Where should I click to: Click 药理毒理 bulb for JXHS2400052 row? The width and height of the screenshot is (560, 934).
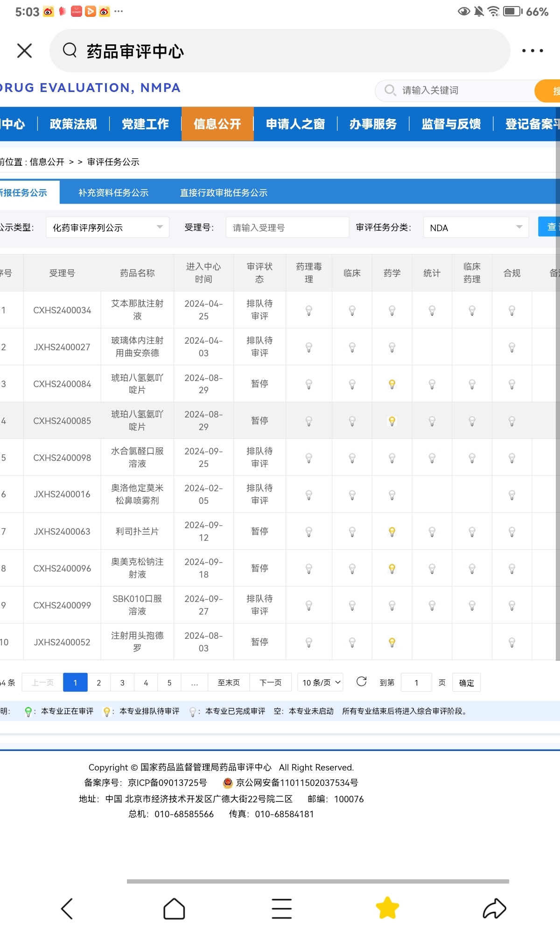point(308,642)
